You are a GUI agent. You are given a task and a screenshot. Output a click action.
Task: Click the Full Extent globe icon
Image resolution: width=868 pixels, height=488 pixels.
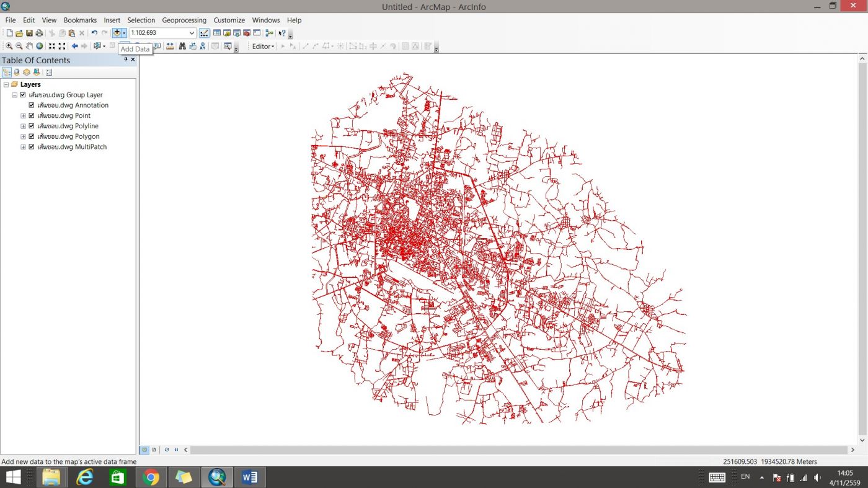40,47
